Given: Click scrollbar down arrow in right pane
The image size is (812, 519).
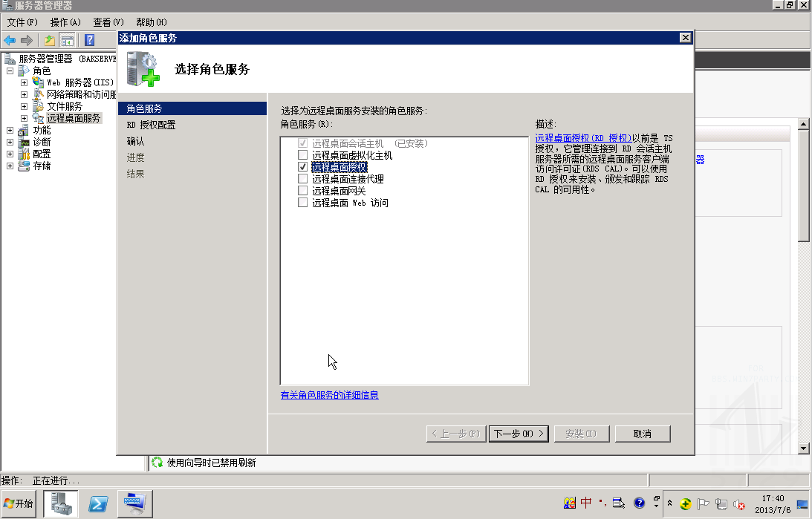Looking at the screenshot, I should click(x=803, y=448).
